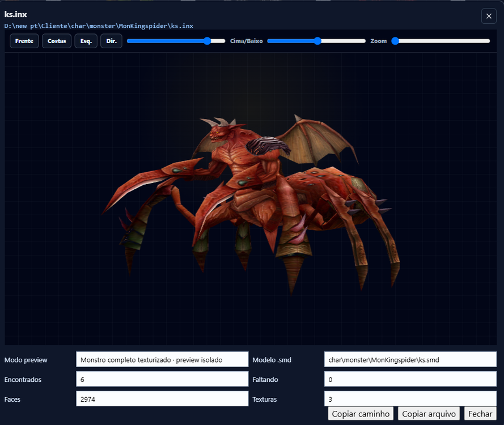Viewport: 504px width, 425px height.
Task: Click the Texturas value field
Action: tap(410, 399)
